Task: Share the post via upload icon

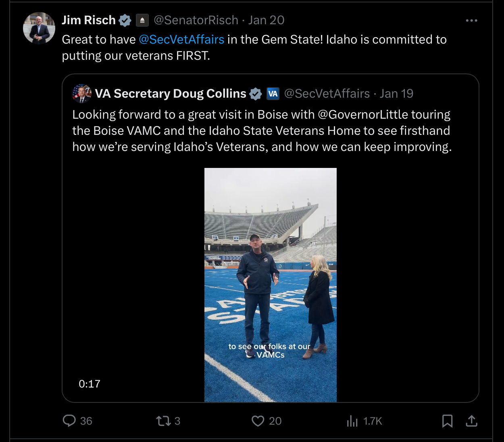Action: pos(471,421)
